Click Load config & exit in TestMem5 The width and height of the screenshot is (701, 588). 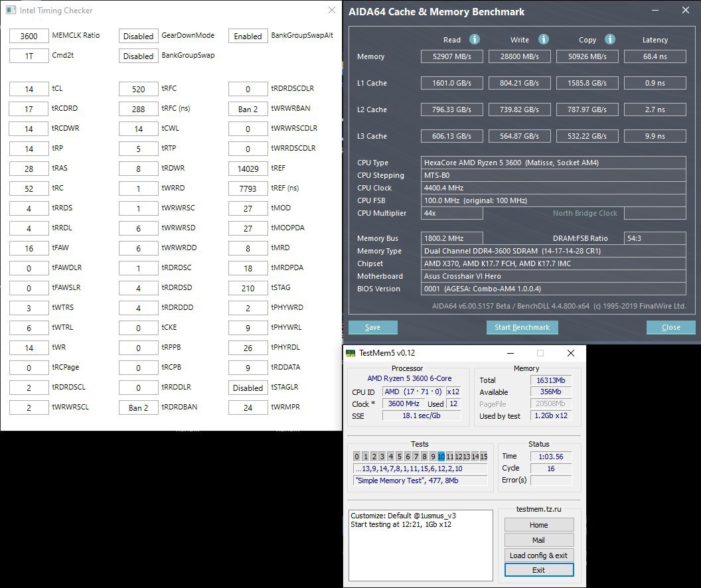[x=539, y=555]
